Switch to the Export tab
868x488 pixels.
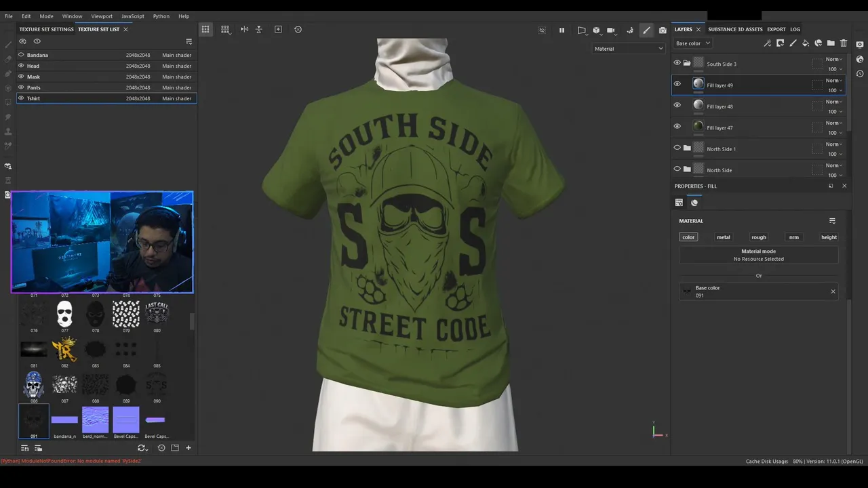pos(776,29)
